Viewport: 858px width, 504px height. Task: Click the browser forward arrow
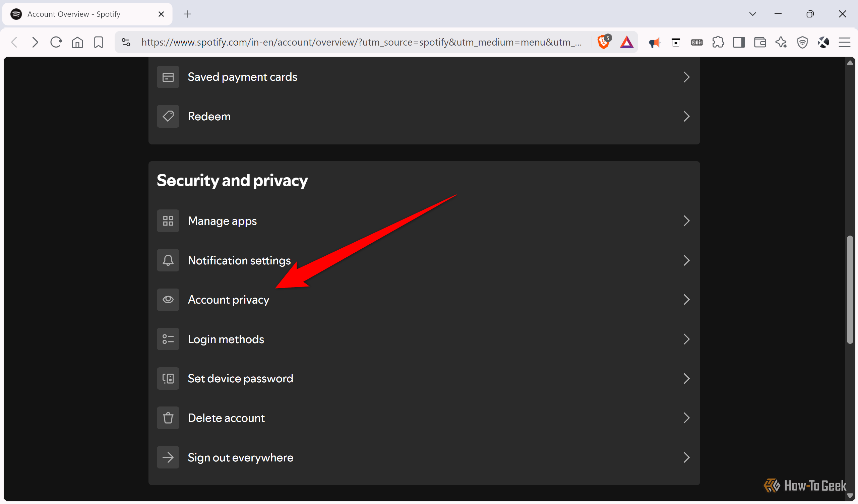35,42
